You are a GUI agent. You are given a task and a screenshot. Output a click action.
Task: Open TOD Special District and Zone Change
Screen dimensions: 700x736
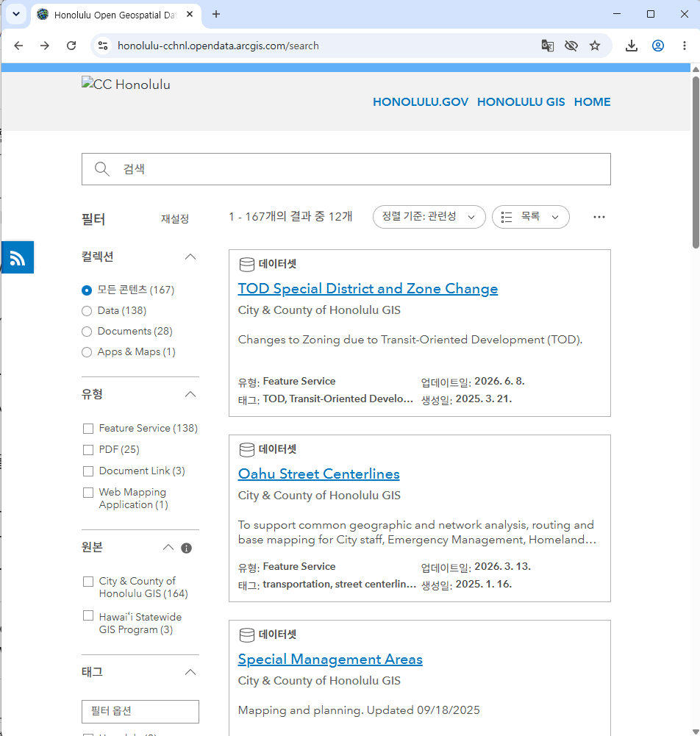368,288
